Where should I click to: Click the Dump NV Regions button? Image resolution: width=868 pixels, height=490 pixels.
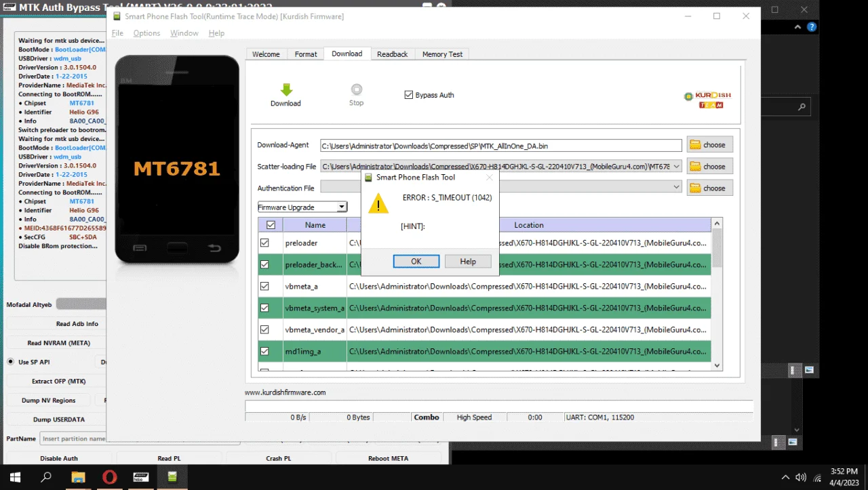point(48,401)
